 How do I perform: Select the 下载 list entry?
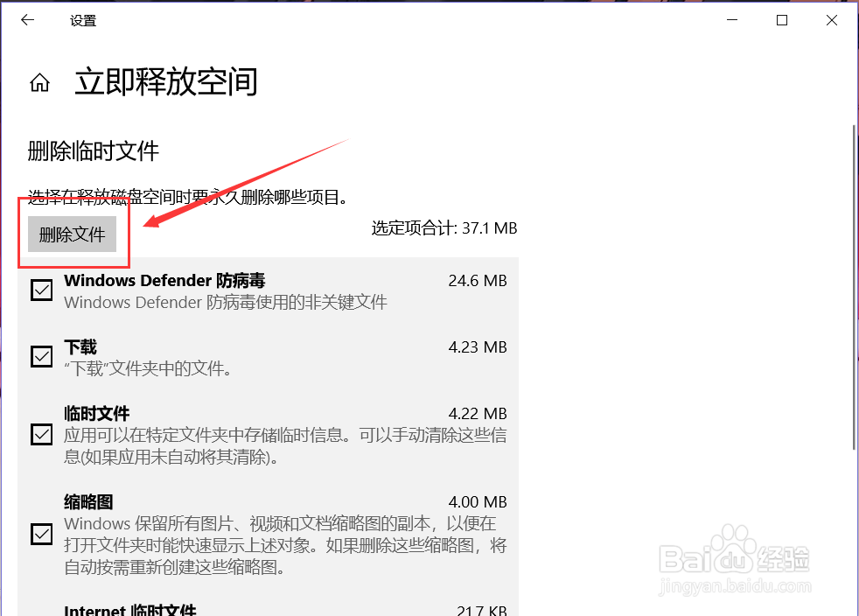pyautogui.click(x=80, y=346)
